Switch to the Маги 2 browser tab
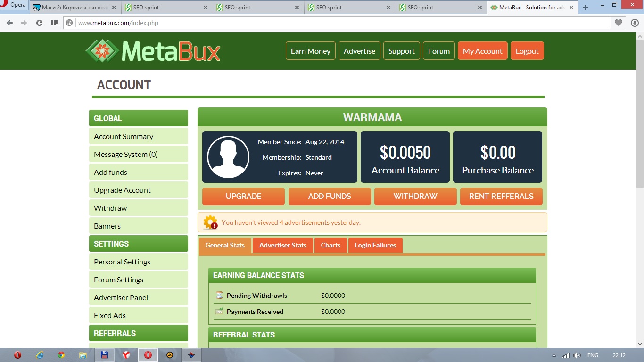This screenshot has height=362, width=644. 74,8
